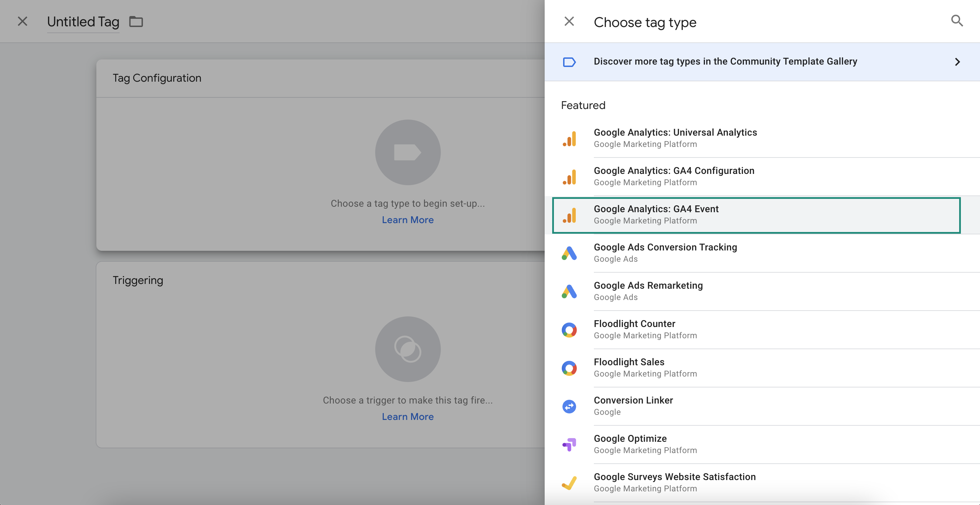Click 'Google' subtitle under Conversion Linker
This screenshot has width=980, height=505.
tap(607, 412)
